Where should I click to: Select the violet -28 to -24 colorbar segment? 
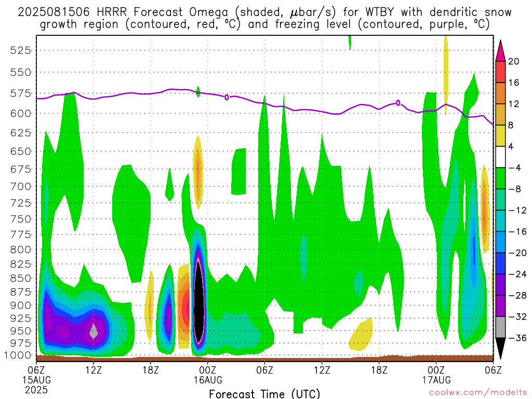[500, 285]
